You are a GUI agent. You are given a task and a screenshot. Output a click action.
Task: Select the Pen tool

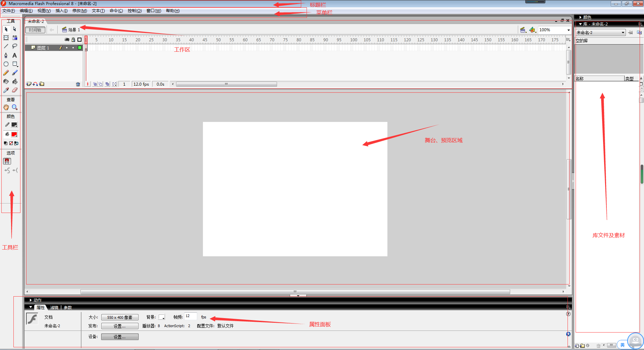click(6, 55)
